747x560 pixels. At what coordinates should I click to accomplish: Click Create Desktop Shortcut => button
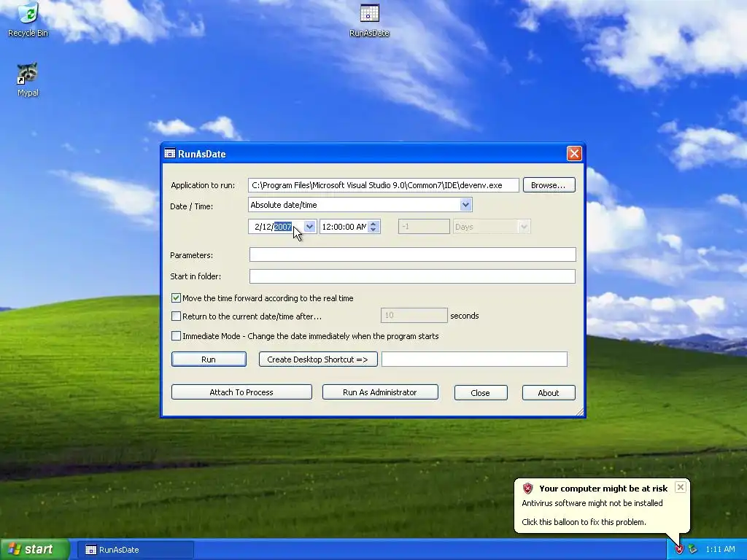[x=318, y=359]
